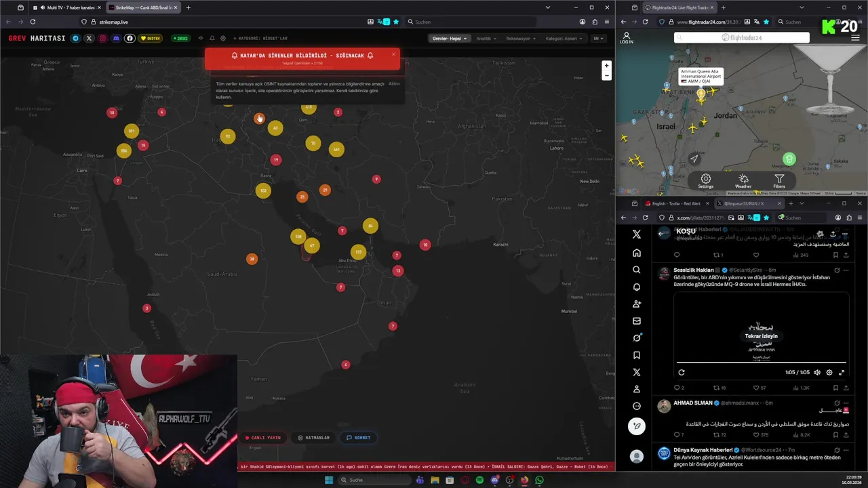This screenshot has height=488, width=868.
Task: Click green round badge on Flightradar map
Action: coord(789,159)
